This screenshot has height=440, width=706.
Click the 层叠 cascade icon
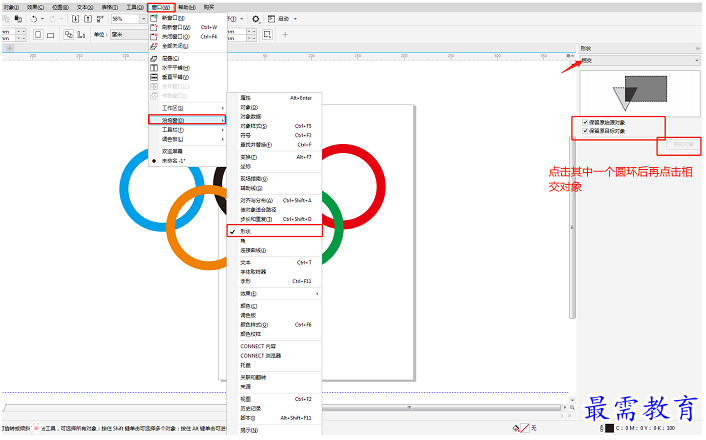[154, 59]
